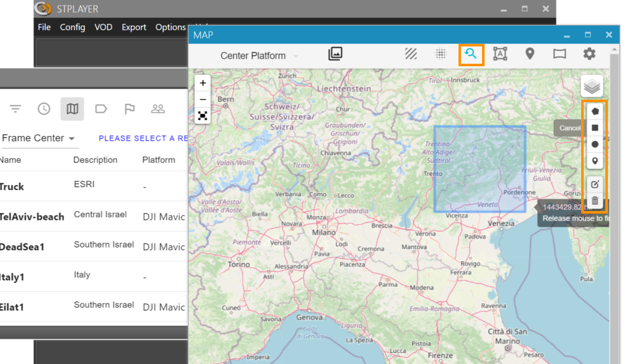The width and height of the screenshot is (632, 364).
Task: Open the Export menu in STPLAYER
Action: coord(134,27)
